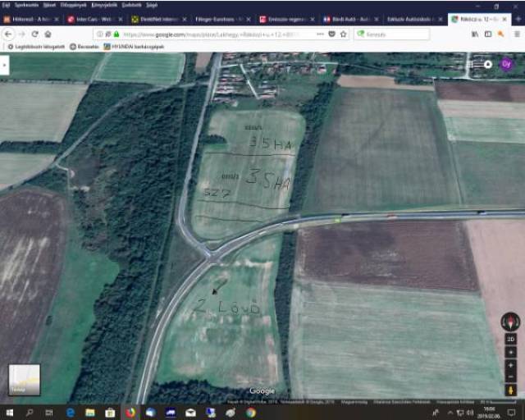Reload the page with the refresh button

click(x=34, y=34)
